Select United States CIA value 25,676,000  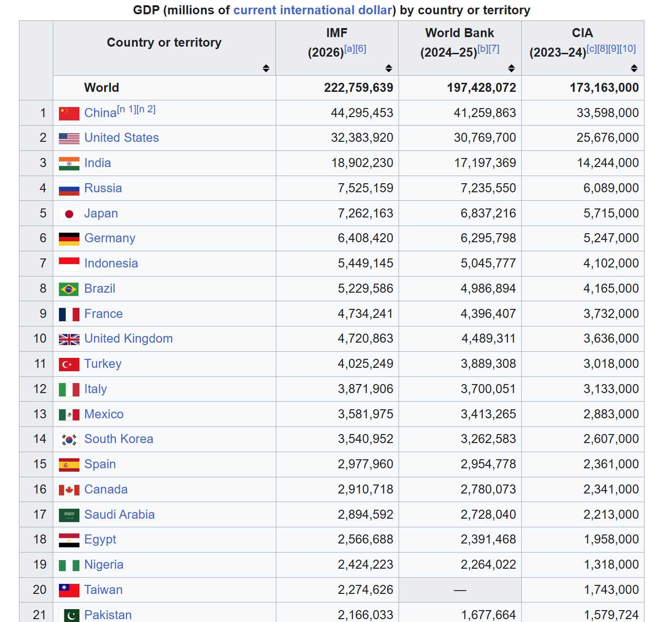coord(608,138)
